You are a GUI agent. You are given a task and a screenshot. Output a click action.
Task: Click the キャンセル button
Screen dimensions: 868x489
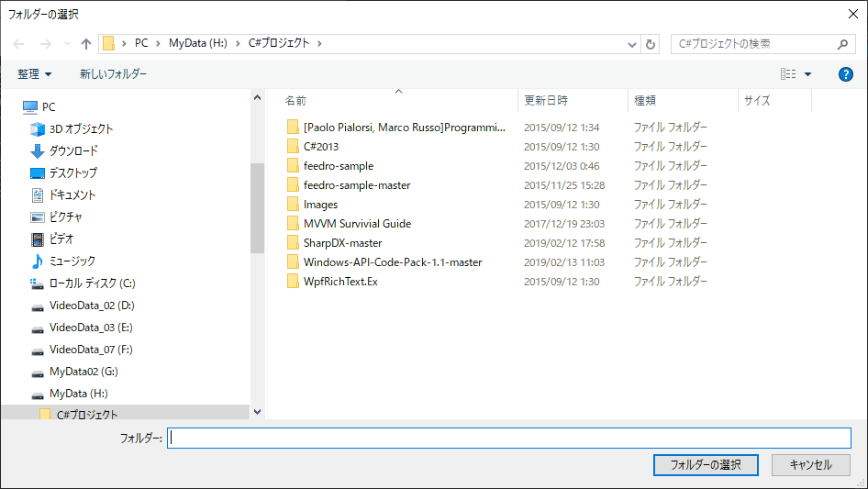point(811,465)
